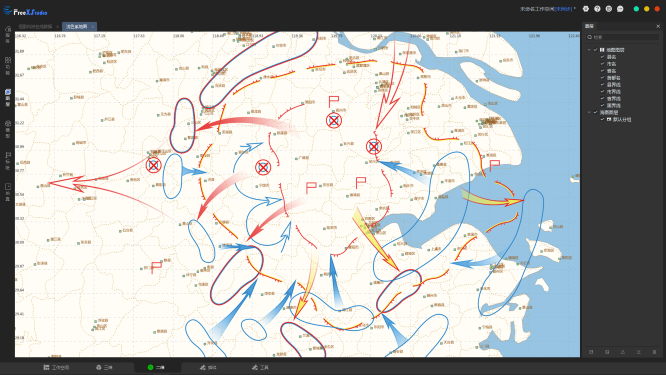Toggle the 默认分组 checkbox
Image resolution: width=666 pixels, height=375 pixels.
coord(602,119)
